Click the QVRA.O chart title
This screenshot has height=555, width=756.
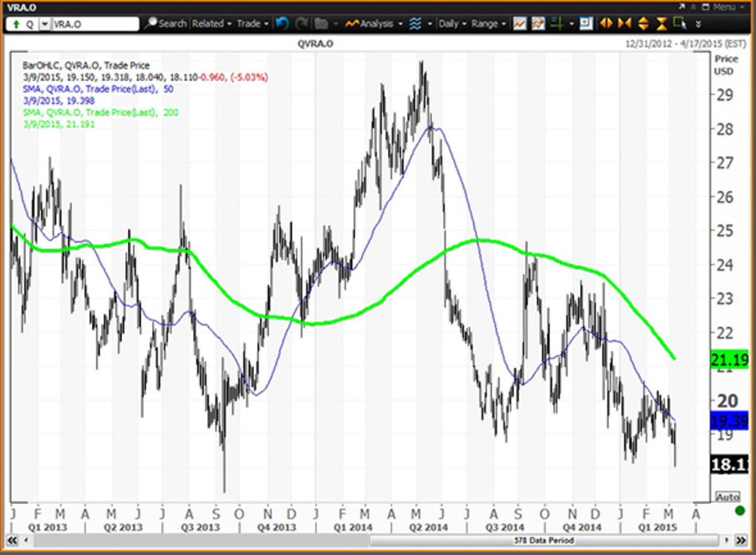pos(315,43)
